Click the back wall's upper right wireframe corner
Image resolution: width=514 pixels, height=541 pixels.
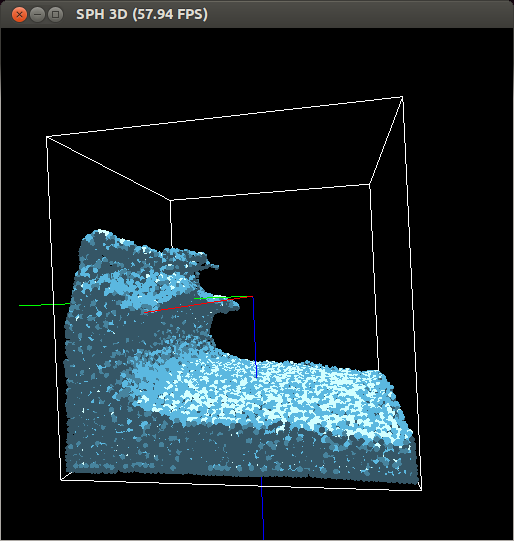pos(370,185)
